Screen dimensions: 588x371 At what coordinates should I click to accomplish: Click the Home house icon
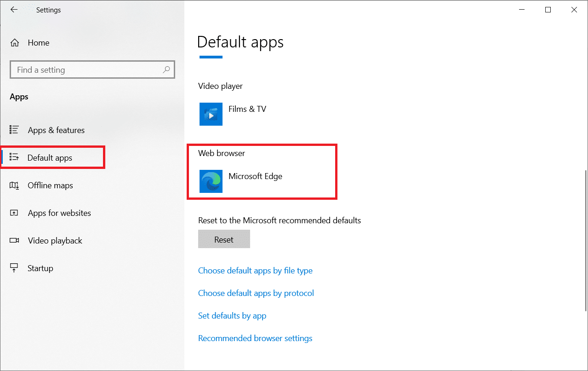click(15, 43)
